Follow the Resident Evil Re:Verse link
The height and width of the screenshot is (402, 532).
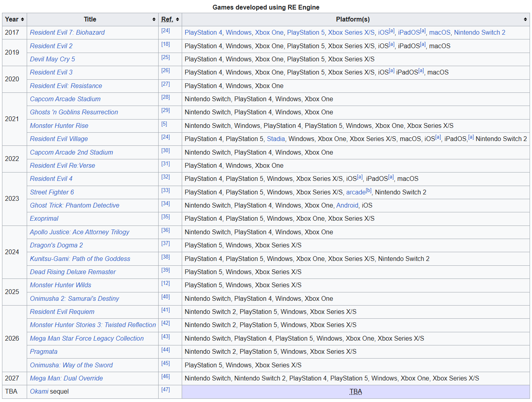62,166
